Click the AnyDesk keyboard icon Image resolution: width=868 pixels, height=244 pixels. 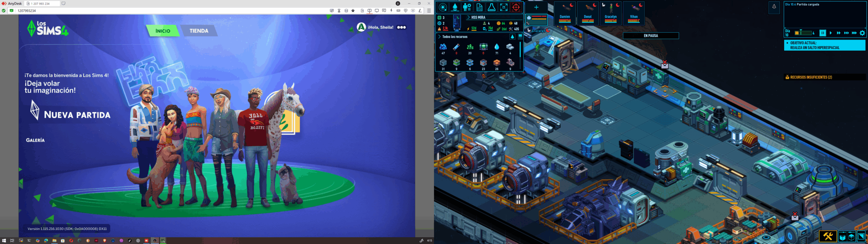pos(398,11)
